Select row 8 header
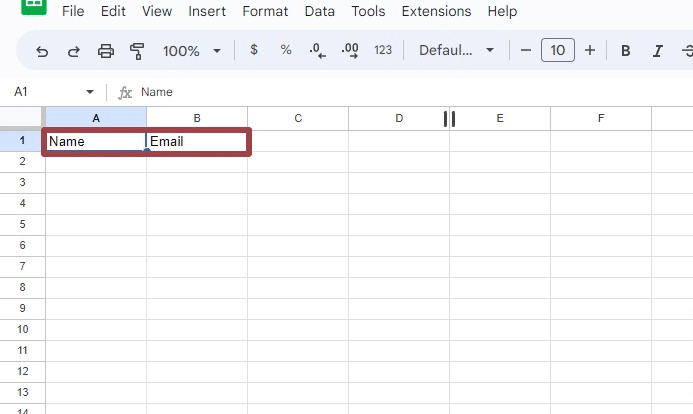The height and width of the screenshot is (414, 693). tap(22, 288)
